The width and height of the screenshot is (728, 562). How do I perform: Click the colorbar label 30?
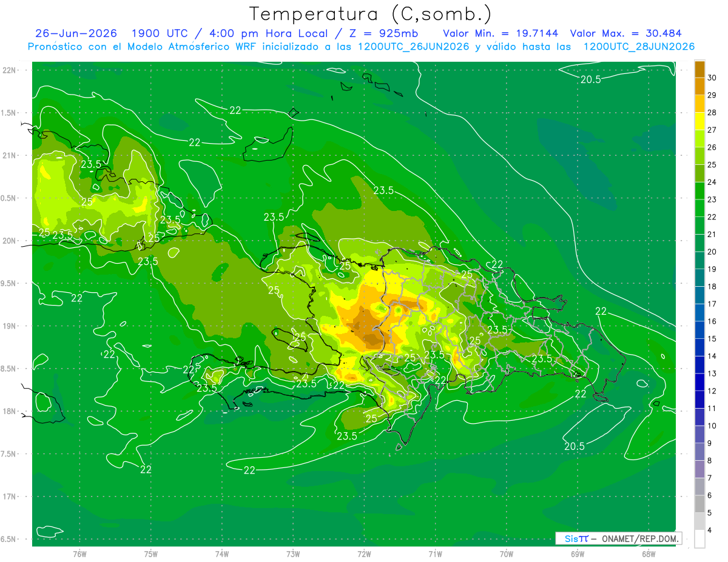(x=712, y=78)
